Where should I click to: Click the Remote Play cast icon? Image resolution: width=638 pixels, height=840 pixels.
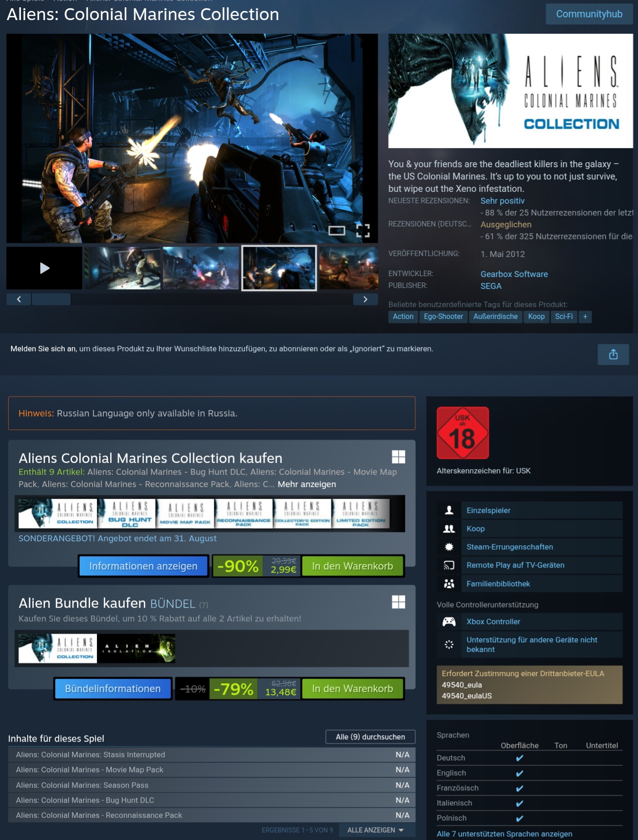(449, 565)
